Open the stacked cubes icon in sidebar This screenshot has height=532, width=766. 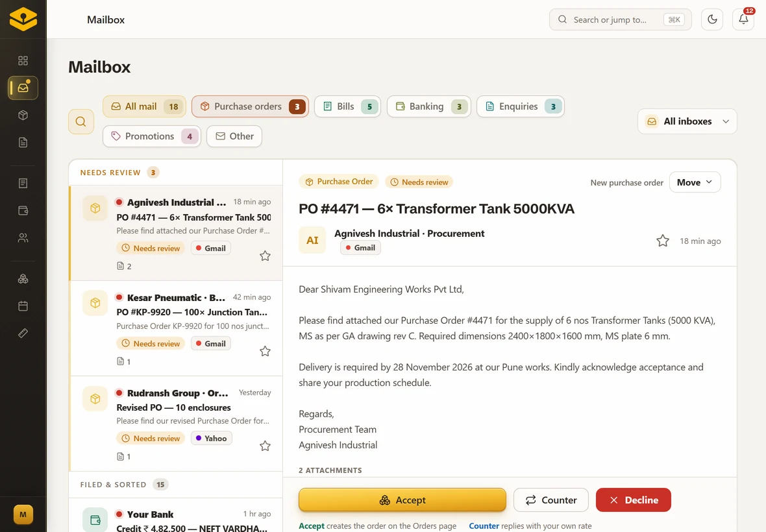pyautogui.click(x=23, y=279)
